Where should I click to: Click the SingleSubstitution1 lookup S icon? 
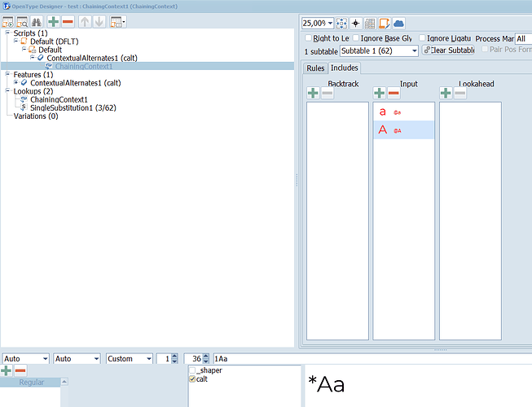click(24, 107)
